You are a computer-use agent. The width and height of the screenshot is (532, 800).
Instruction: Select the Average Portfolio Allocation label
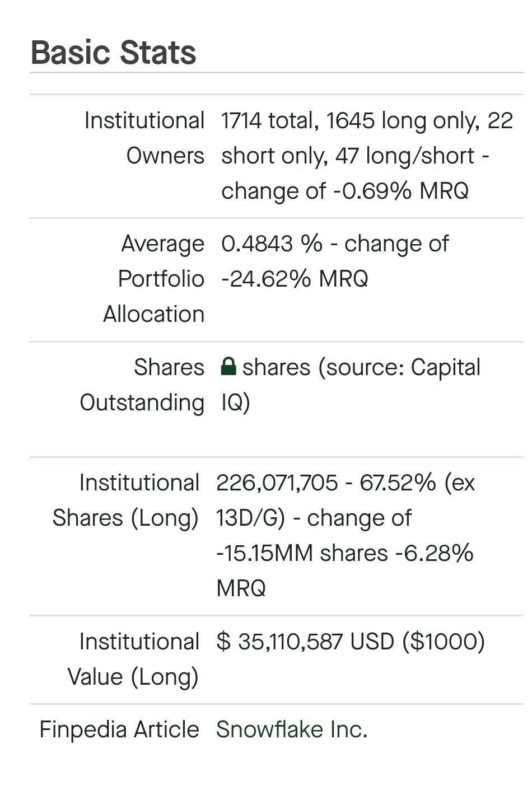(x=154, y=279)
